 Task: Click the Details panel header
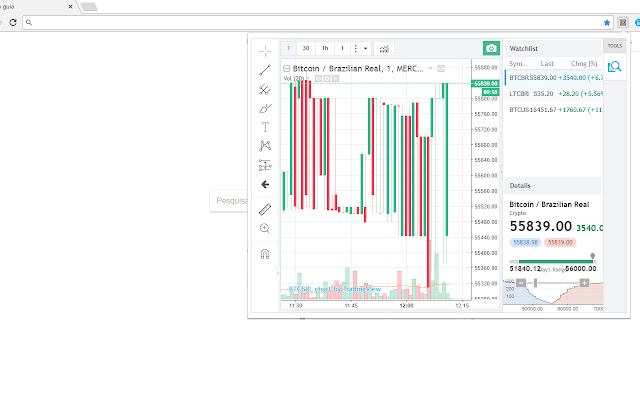pos(553,186)
